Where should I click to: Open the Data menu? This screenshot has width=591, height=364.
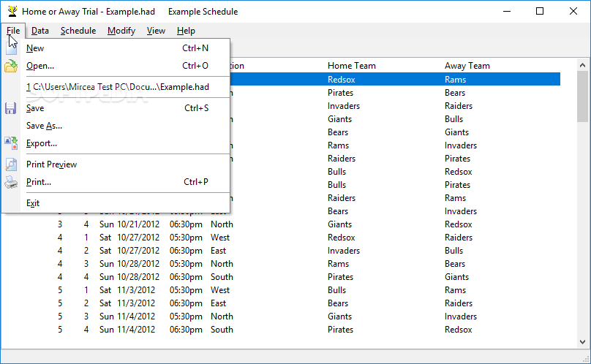[40, 31]
